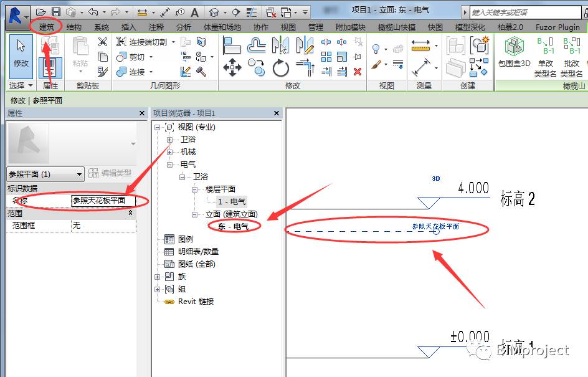This screenshot has height=377, width=588.
Task: Select the Move tool
Action: [232, 68]
